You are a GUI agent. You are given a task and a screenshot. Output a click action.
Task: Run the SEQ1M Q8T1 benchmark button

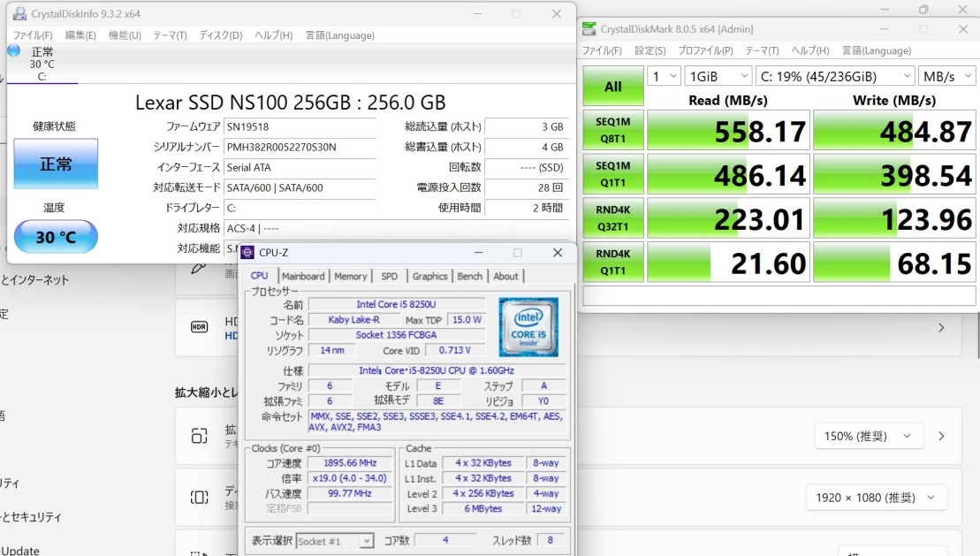click(x=613, y=130)
